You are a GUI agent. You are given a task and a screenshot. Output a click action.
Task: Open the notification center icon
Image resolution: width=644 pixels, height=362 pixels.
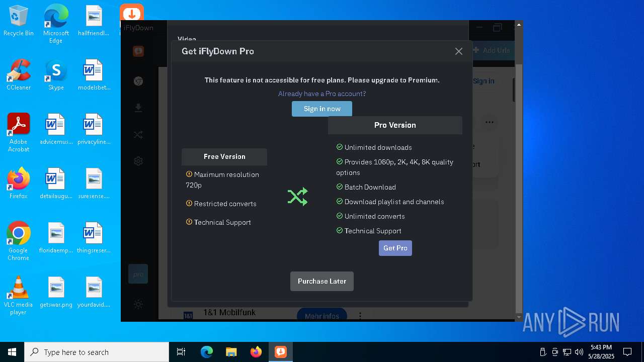pos(627,352)
